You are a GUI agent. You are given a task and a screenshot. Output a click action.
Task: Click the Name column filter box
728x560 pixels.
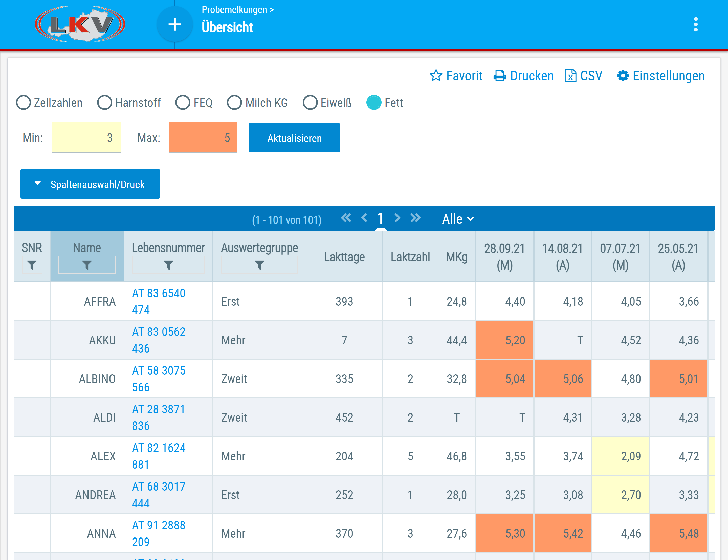[87, 265]
